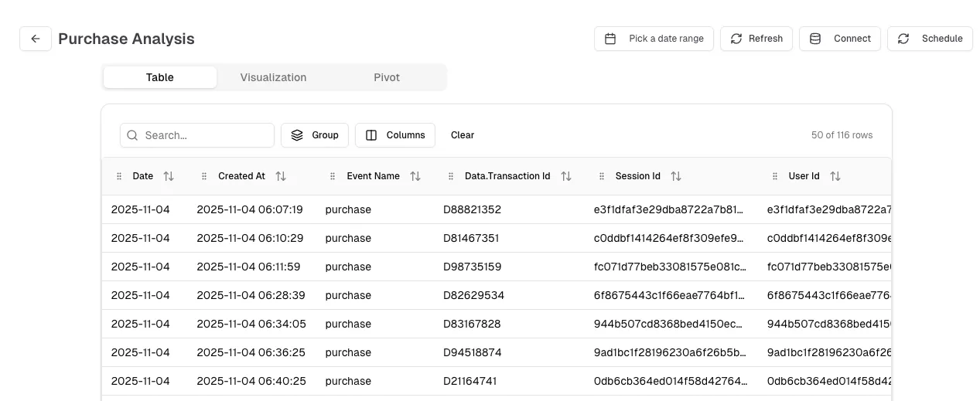The height and width of the screenshot is (401, 980).
Task: Sort by Created At column arrows
Action: click(x=281, y=176)
